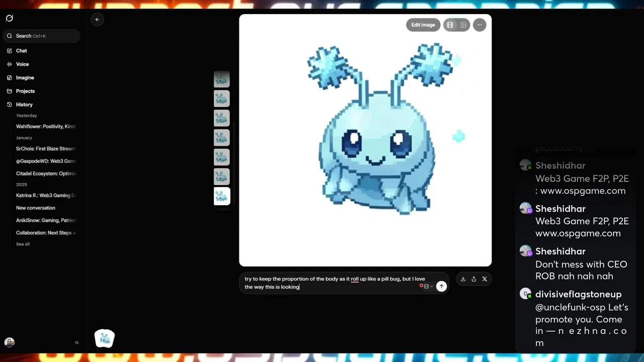Click divisiveflagstoneup avatar in chat overlay
This screenshot has height=362, width=644.
click(525, 294)
